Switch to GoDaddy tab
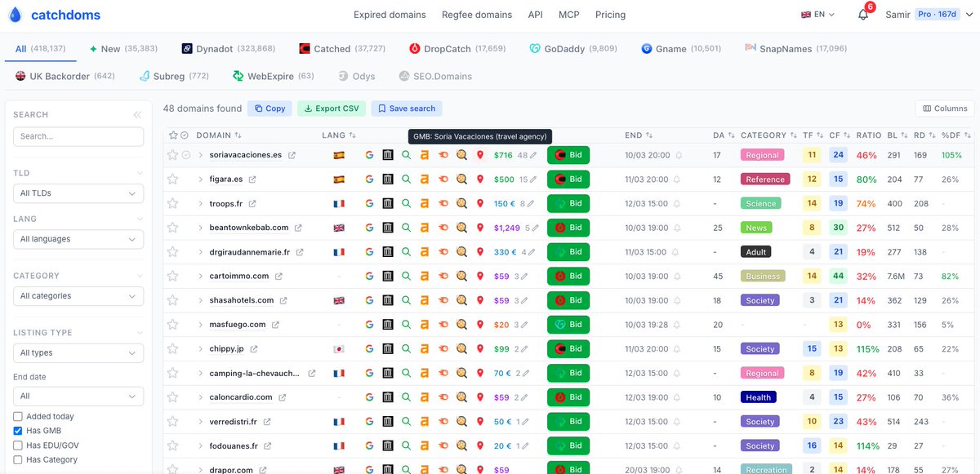The width and height of the screenshot is (980, 474). click(574, 49)
